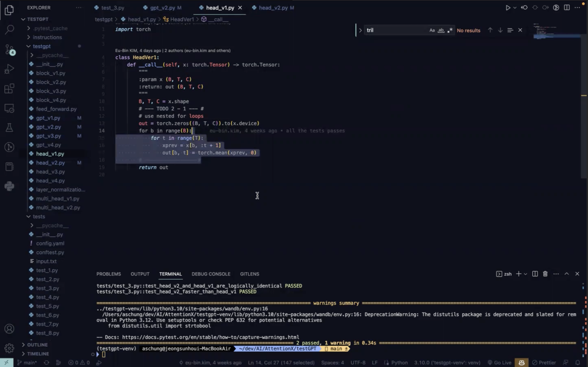Viewport: 588px width, 367px height.
Task: Open the Explorer view in activity bar
Action: pos(9,10)
